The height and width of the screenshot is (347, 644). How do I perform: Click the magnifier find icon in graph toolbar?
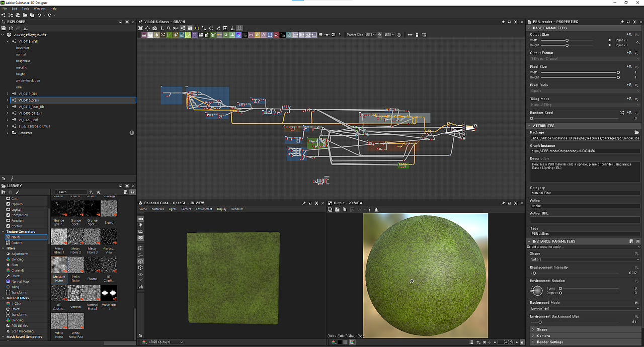point(169,28)
